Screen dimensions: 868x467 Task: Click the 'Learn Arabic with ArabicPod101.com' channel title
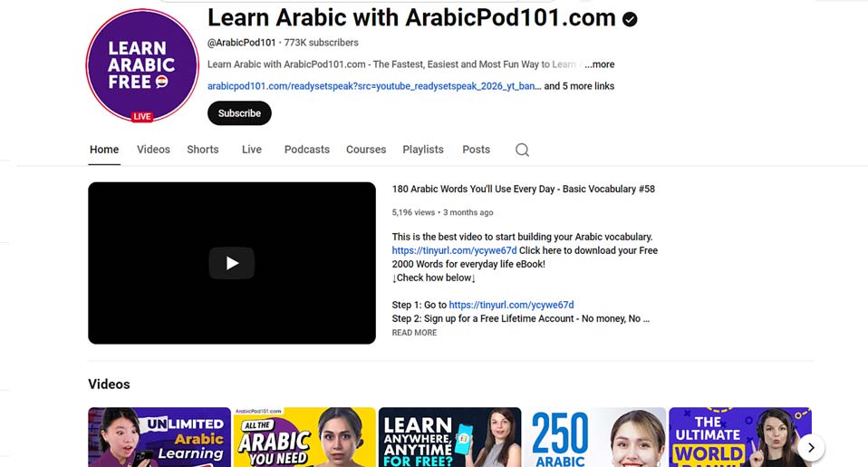point(411,18)
